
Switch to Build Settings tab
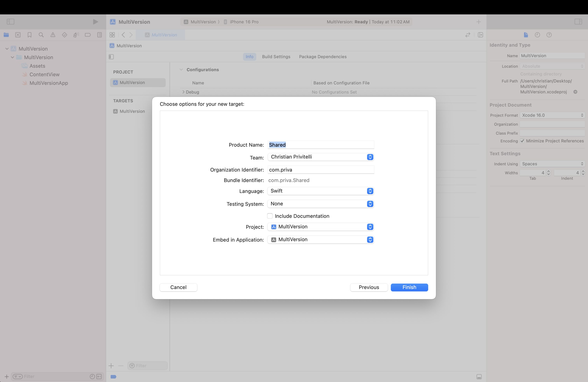[276, 57]
